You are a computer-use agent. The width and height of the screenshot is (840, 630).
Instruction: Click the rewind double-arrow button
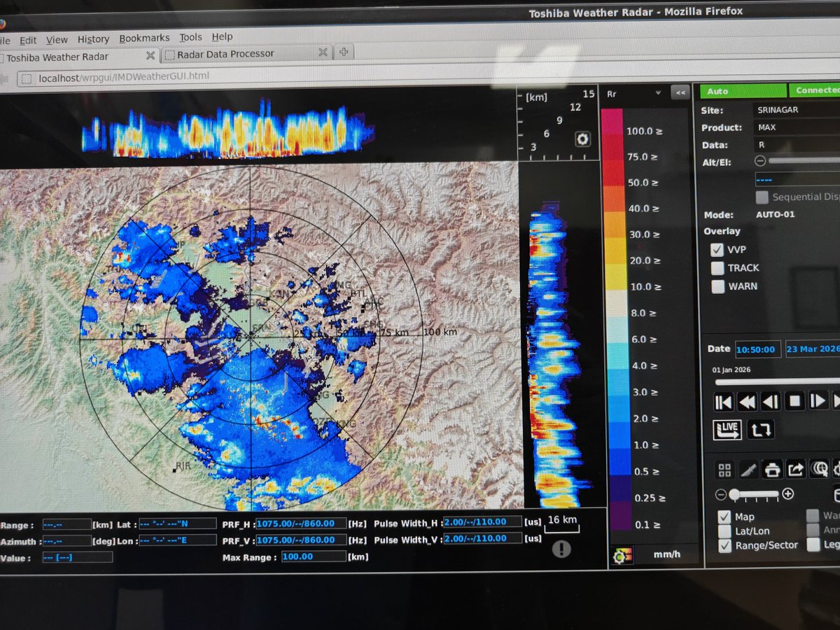point(747,402)
